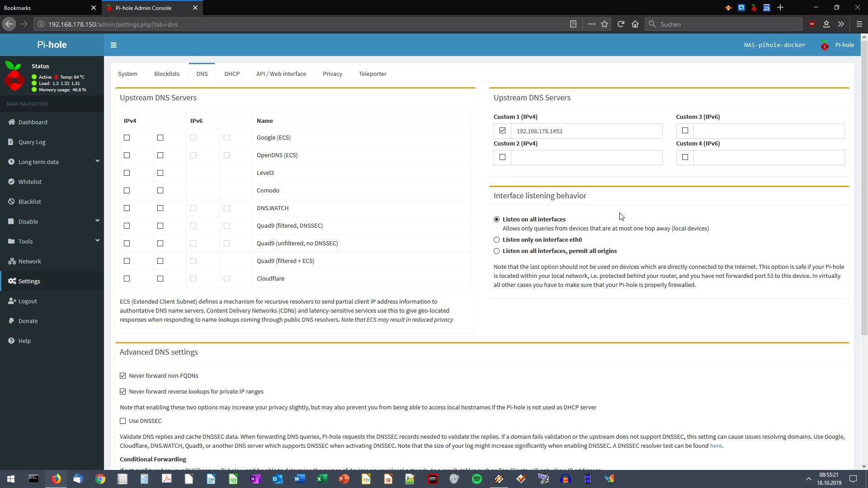Click Custom 1 (IPv4) address field

pyautogui.click(x=586, y=131)
